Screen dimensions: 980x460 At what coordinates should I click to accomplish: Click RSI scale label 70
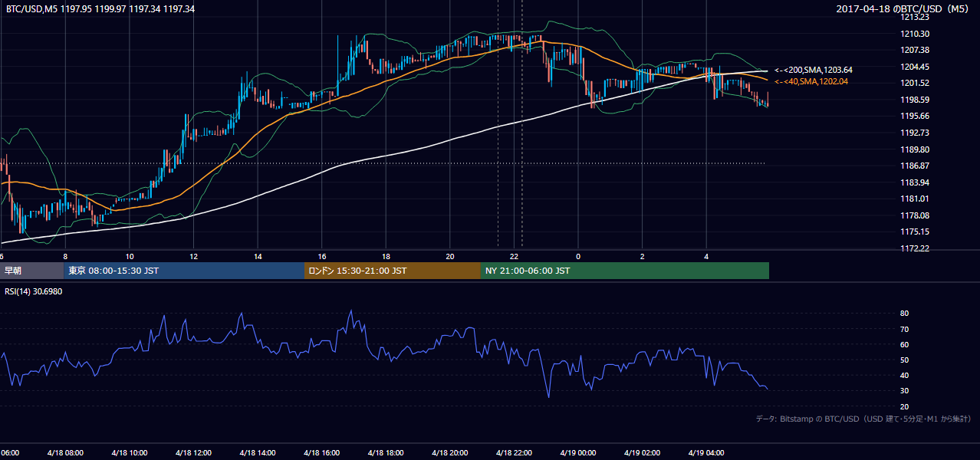[905, 330]
